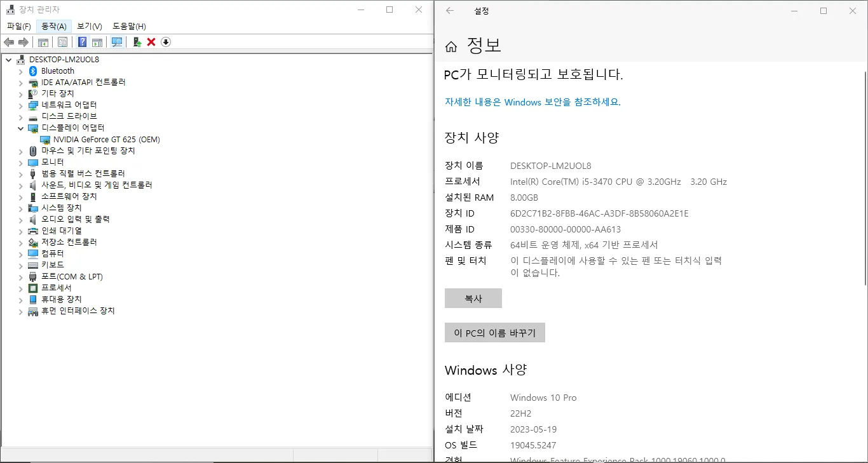This screenshot has width=868, height=463.
Task: Select the 인쇄 대기열 printer icon
Action: tap(34, 231)
